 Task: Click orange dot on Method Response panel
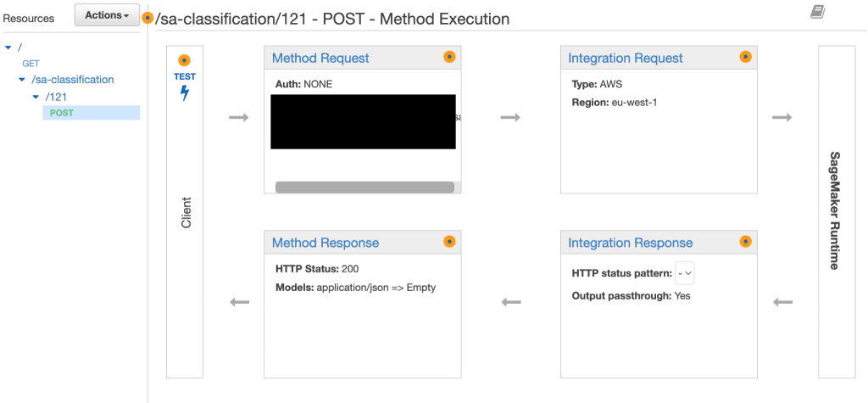click(449, 242)
